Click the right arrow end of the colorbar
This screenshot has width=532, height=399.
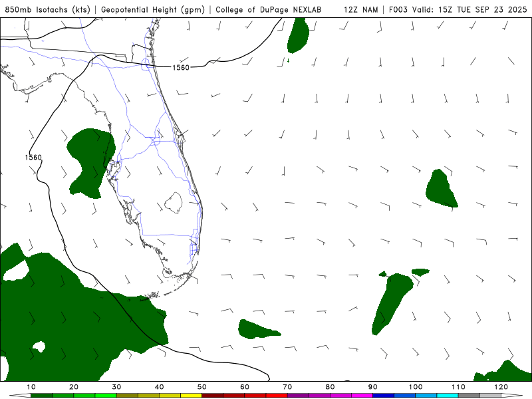coord(512,396)
